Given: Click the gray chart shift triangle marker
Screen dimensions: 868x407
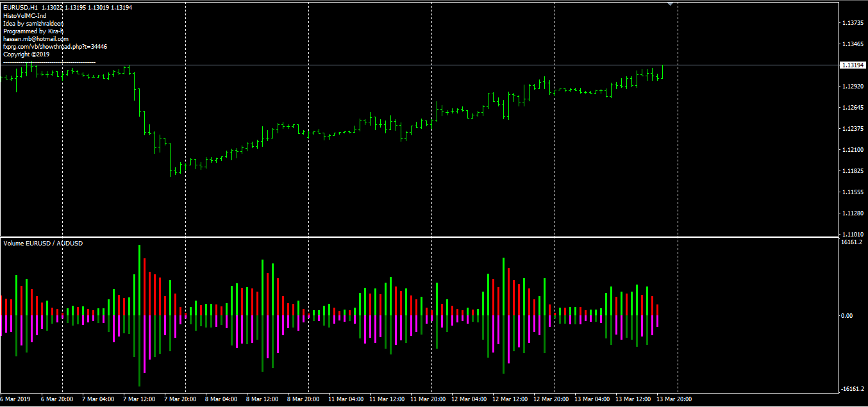Looking at the screenshot, I should pos(670,4).
